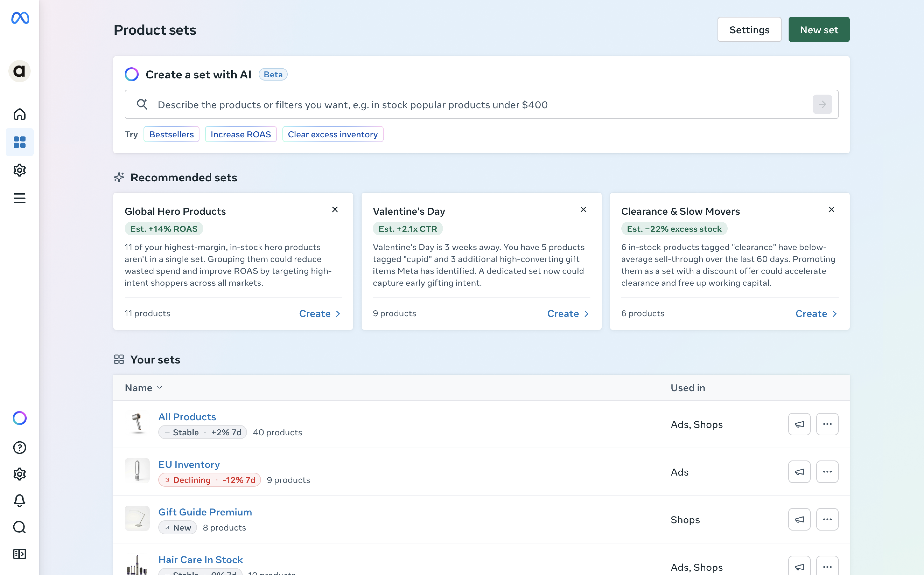Open the Gift Guide Premium thumbnail

(137, 518)
